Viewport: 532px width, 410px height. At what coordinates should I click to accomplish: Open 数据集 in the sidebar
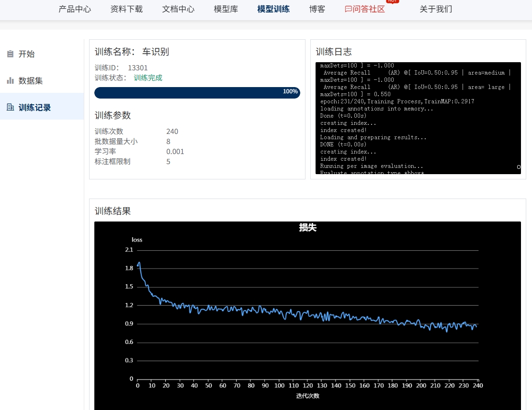(31, 81)
